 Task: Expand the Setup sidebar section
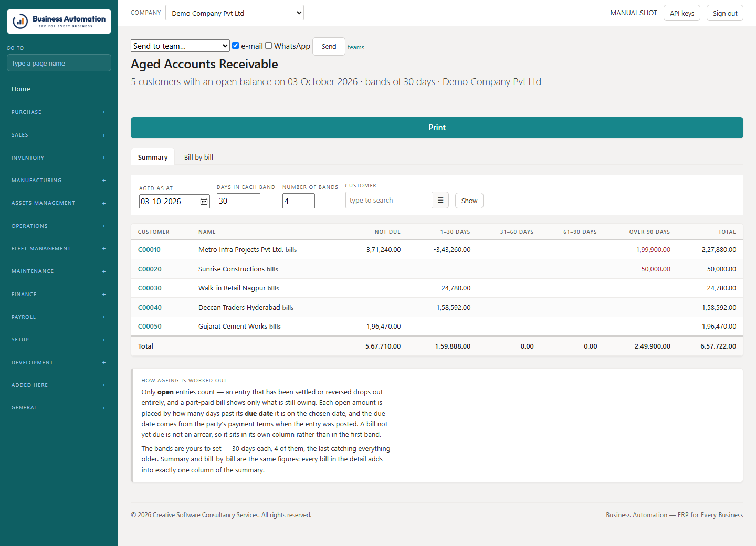[x=59, y=340]
